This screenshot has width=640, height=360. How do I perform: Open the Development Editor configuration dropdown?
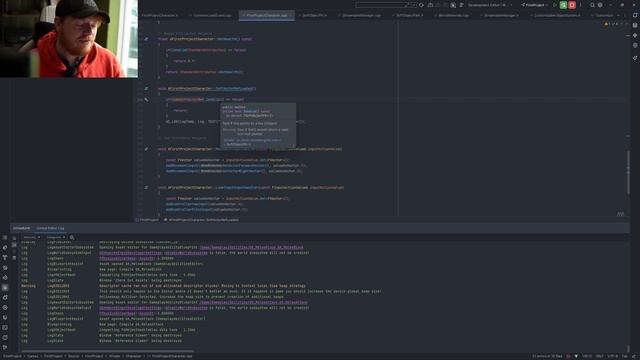(x=489, y=5)
